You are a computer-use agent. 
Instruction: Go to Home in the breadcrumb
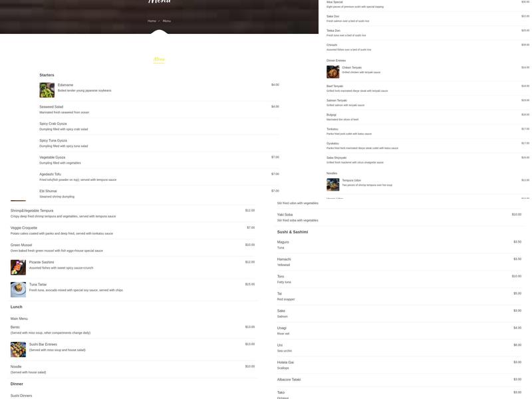coord(152,21)
